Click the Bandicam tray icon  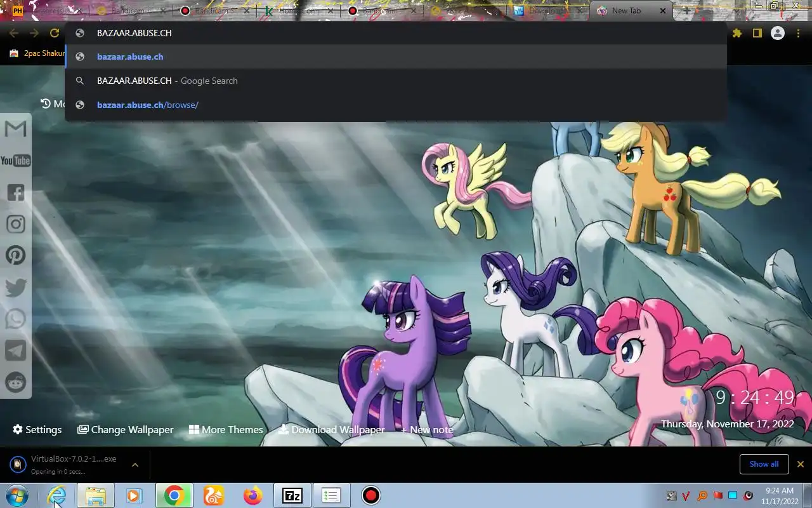(749, 495)
